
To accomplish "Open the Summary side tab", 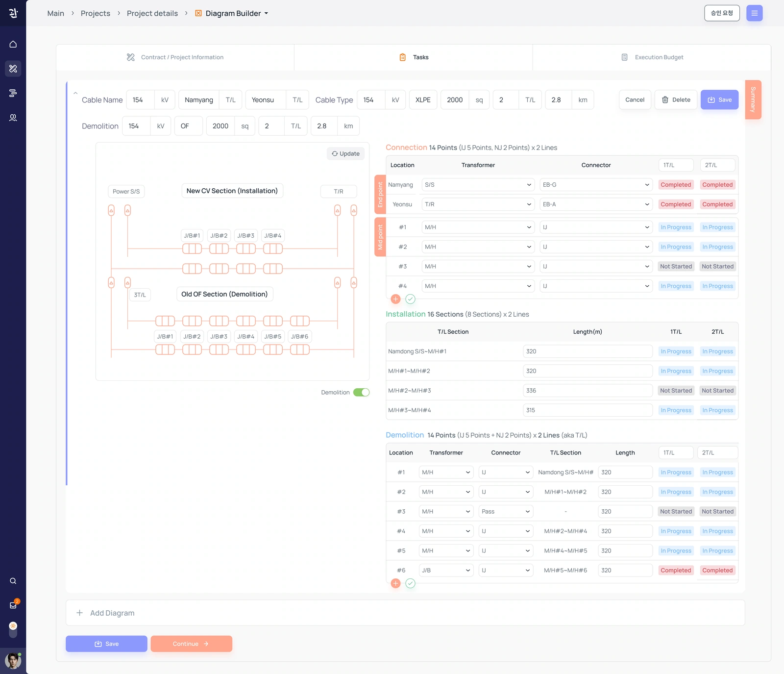I will point(753,100).
